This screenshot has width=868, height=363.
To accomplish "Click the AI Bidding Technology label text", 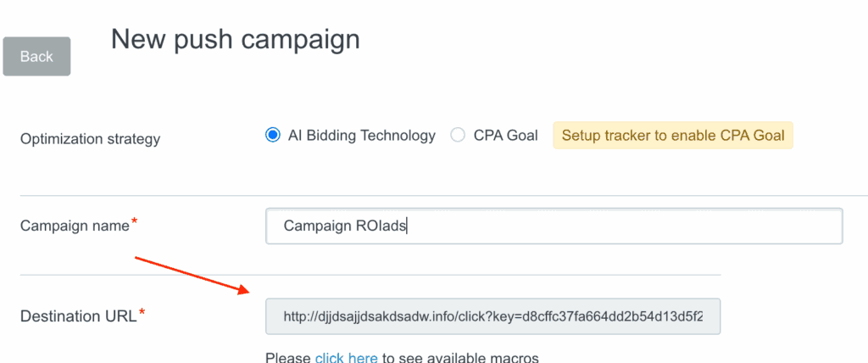I will click(362, 135).
